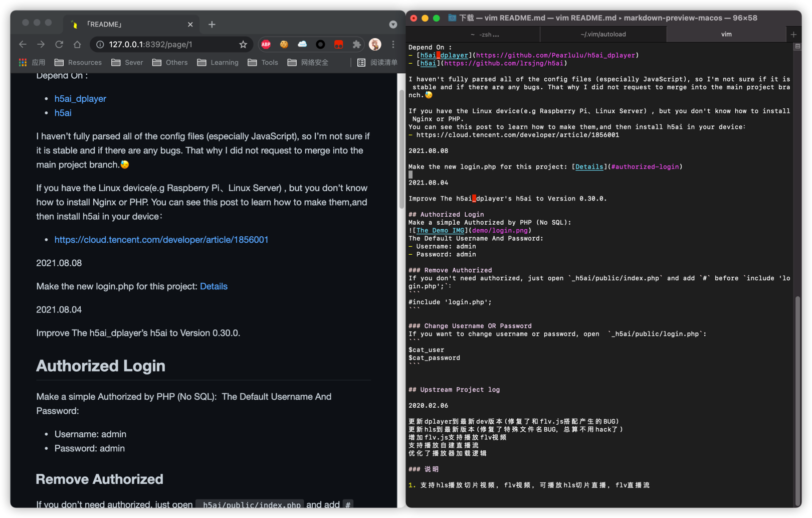Open the Sever bookmark folder

point(127,62)
